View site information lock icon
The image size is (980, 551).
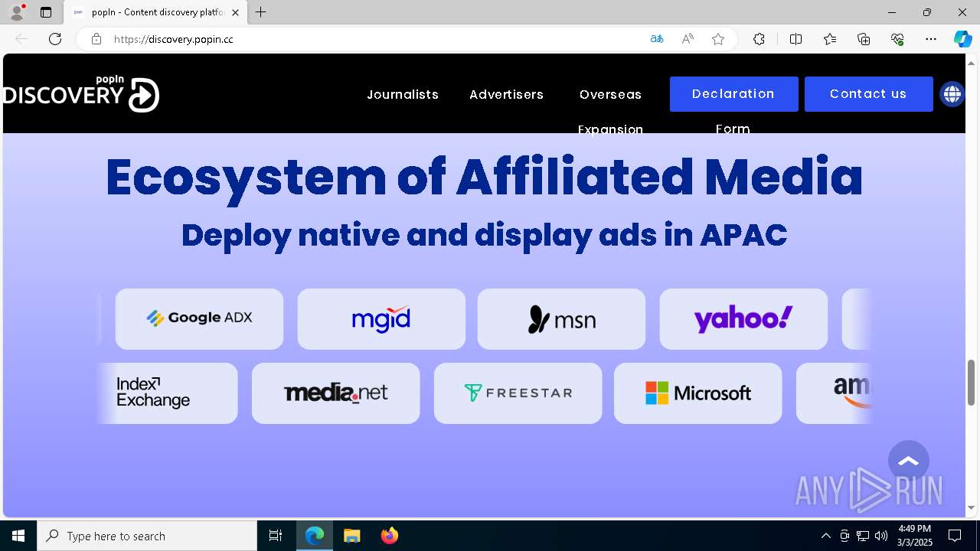coord(96,39)
